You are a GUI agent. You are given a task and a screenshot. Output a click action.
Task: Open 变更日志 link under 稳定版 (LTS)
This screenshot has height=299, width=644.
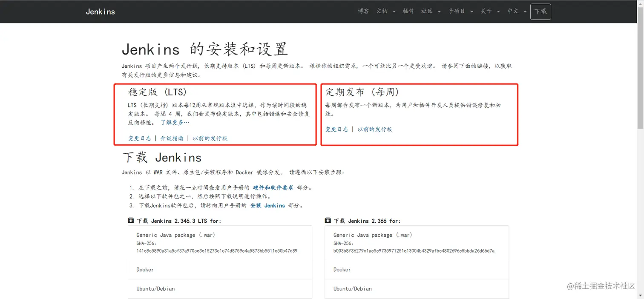(x=139, y=138)
